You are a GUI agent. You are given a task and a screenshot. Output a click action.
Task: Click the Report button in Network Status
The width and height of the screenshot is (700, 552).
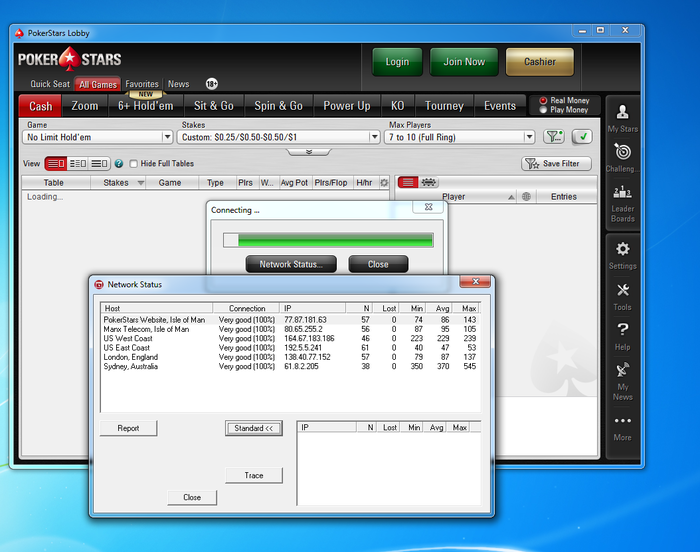[128, 428]
